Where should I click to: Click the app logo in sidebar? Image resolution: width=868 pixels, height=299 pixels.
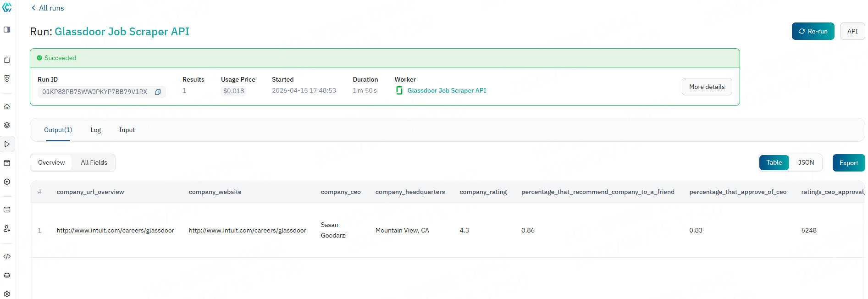coord(7,7)
